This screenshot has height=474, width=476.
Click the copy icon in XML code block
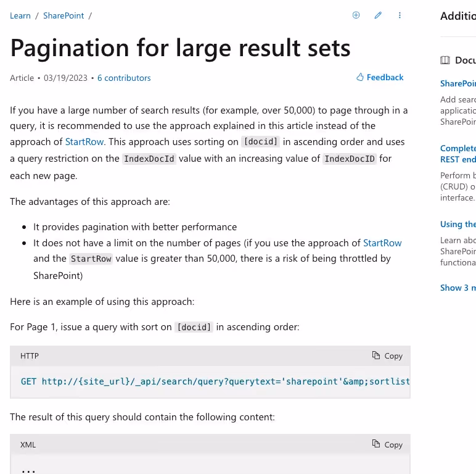point(376,444)
